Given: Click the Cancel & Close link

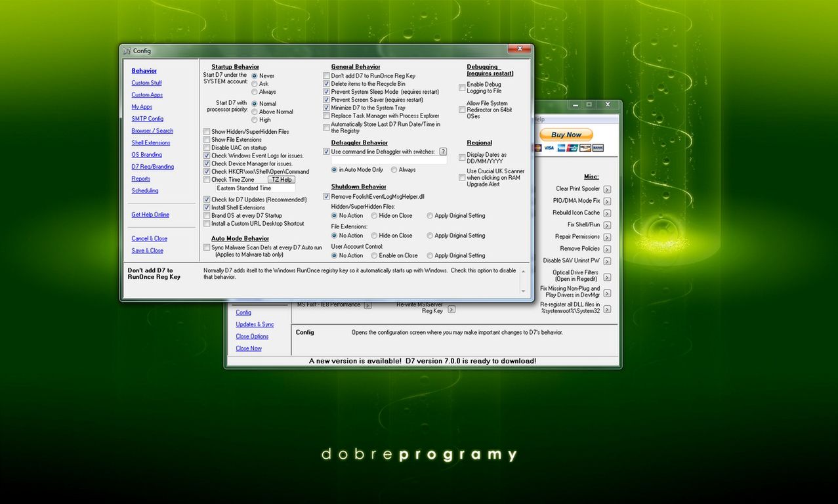Looking at the screenshot, I should point(149,239).
